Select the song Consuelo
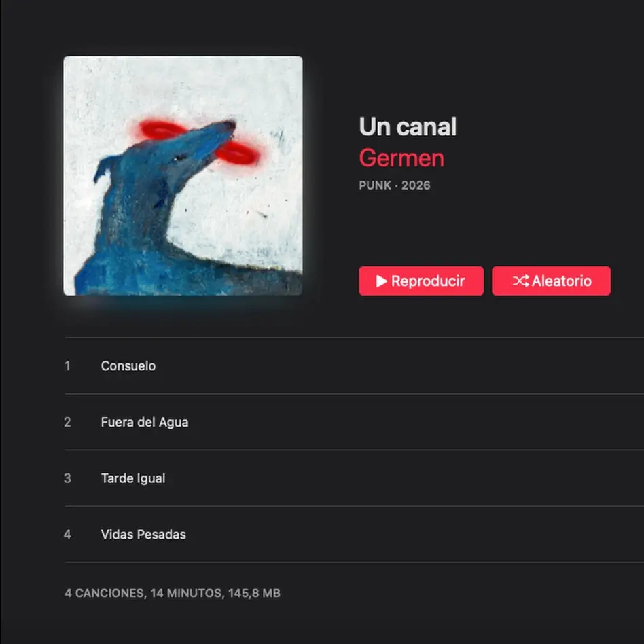 pos(355,366)
